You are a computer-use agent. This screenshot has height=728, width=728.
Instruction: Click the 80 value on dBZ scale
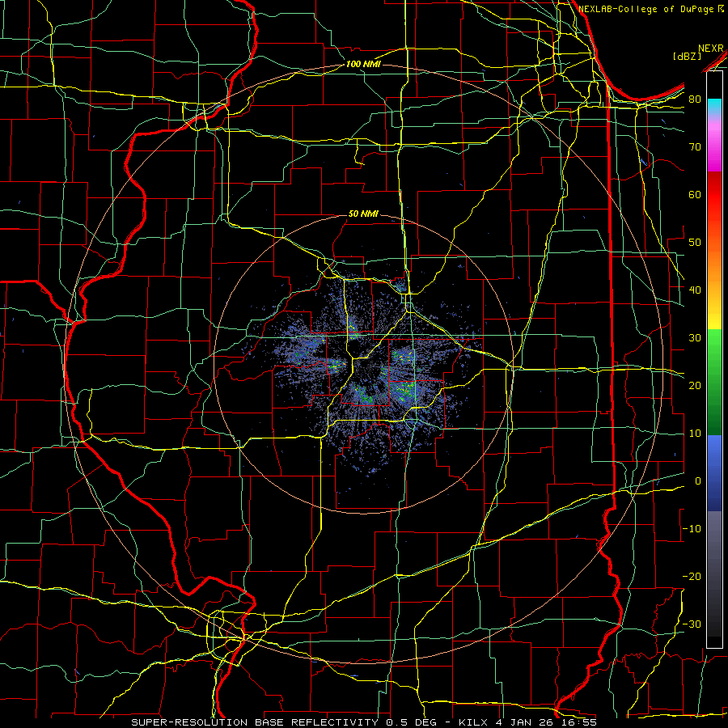tap(695, 99)
